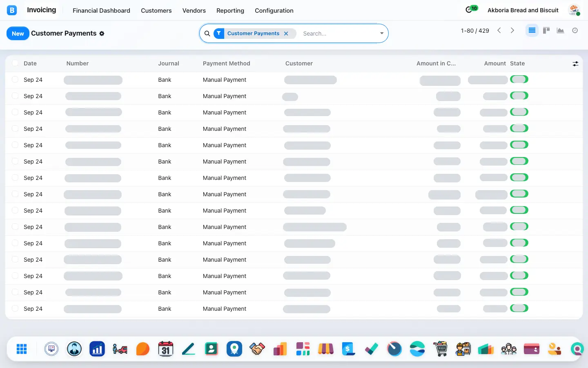
Task: Switch to the activity clock view
Action: click(575, 31)
